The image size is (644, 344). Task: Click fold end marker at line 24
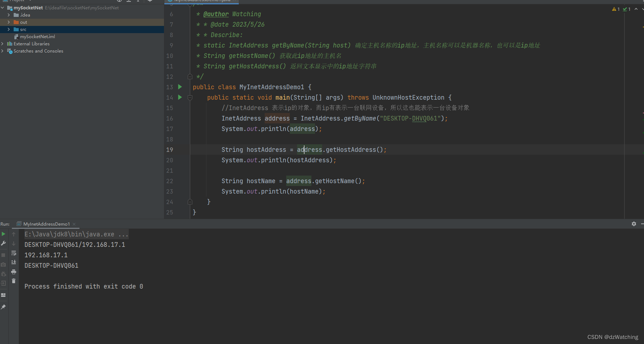[x=190, y=202]
